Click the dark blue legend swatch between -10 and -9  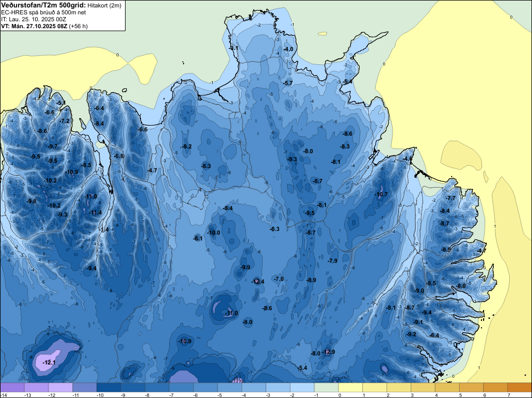pos(109,387)
